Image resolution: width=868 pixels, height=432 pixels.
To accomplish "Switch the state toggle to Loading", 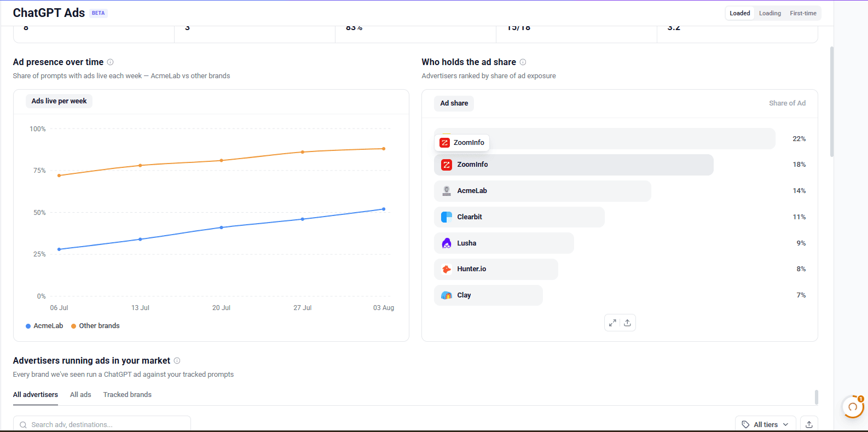I will pyautogui.click(x=770, y=13).
